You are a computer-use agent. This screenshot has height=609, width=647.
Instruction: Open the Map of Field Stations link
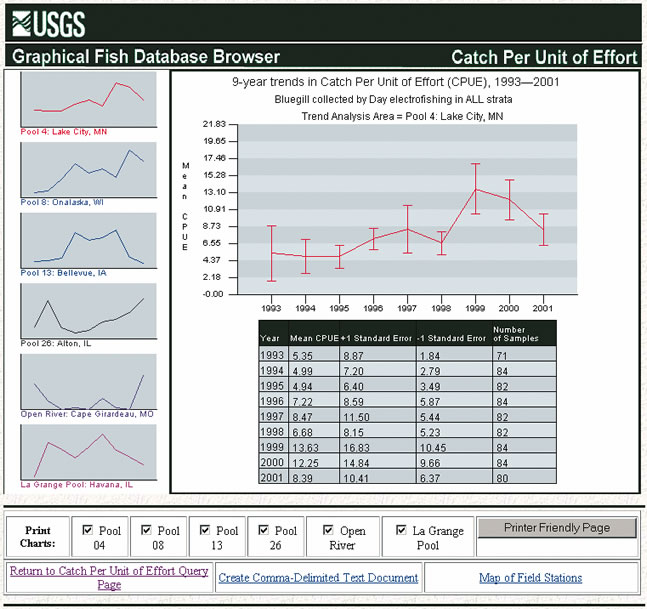click(x=531, y=578)
